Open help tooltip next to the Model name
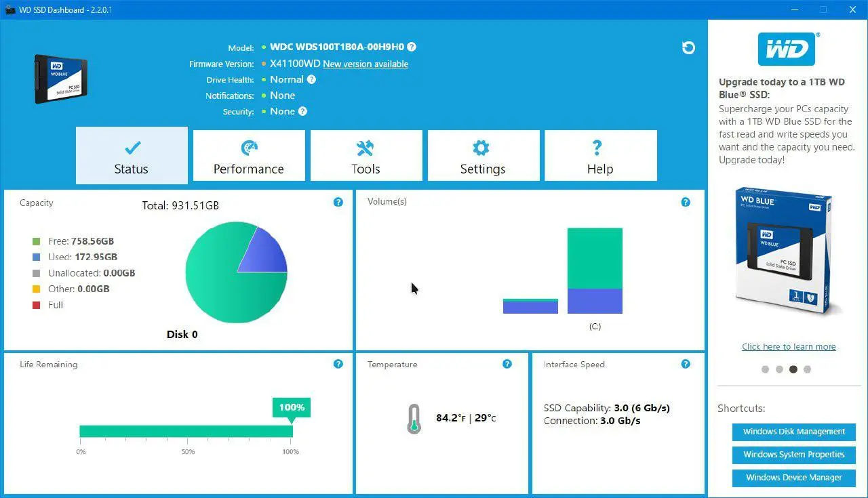The height and width of the screenshot is (498, 868). (x=412, y=47)
